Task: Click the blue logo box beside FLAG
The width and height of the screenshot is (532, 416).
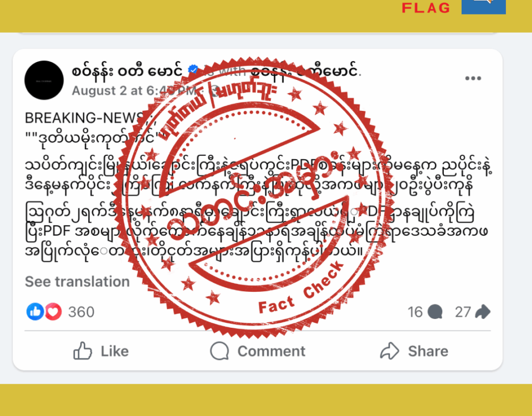Action: (483, 7)
